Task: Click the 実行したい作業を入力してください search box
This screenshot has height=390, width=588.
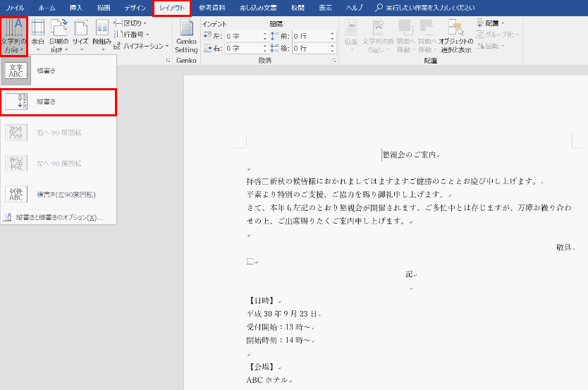Action: [429, 7]
